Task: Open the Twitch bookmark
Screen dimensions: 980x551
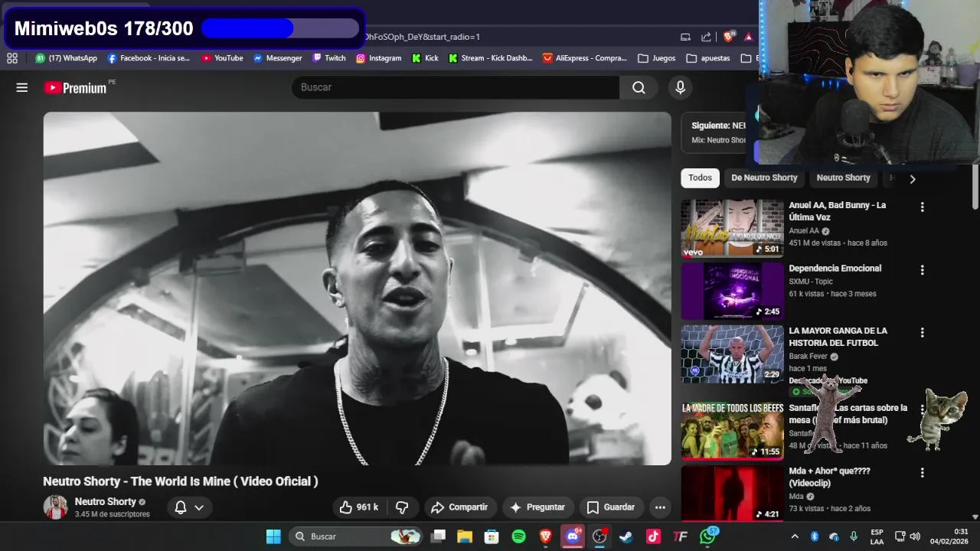Action: (329, 58)
